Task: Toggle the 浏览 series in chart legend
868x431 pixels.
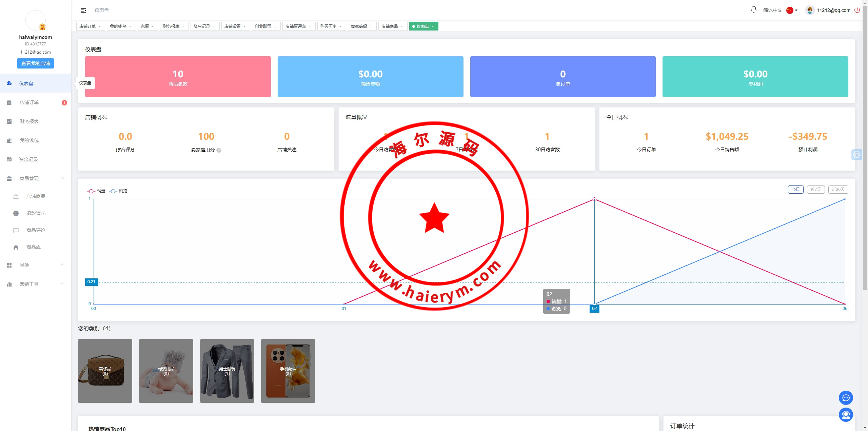Action: click(118, 191)
